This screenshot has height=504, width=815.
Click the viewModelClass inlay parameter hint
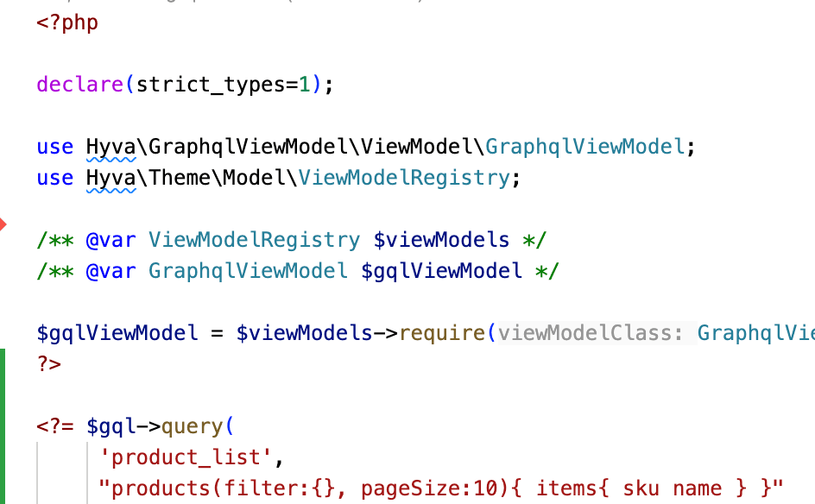(591, 333)
